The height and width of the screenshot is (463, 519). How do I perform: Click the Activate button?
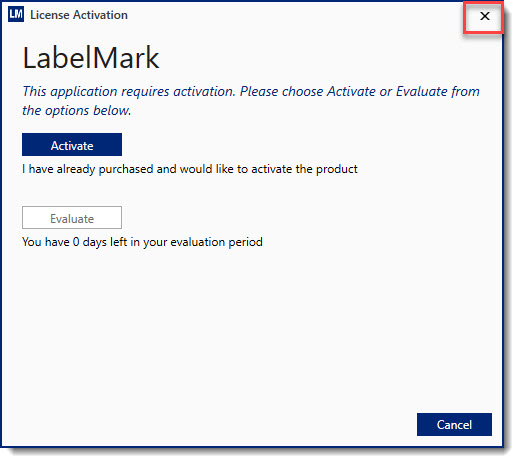pyautogui.click(x=72, y=145)
